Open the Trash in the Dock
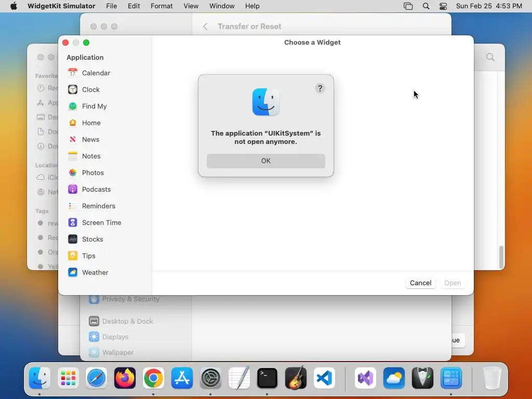This screenshot has width=532, height=399. pos(492,378)
